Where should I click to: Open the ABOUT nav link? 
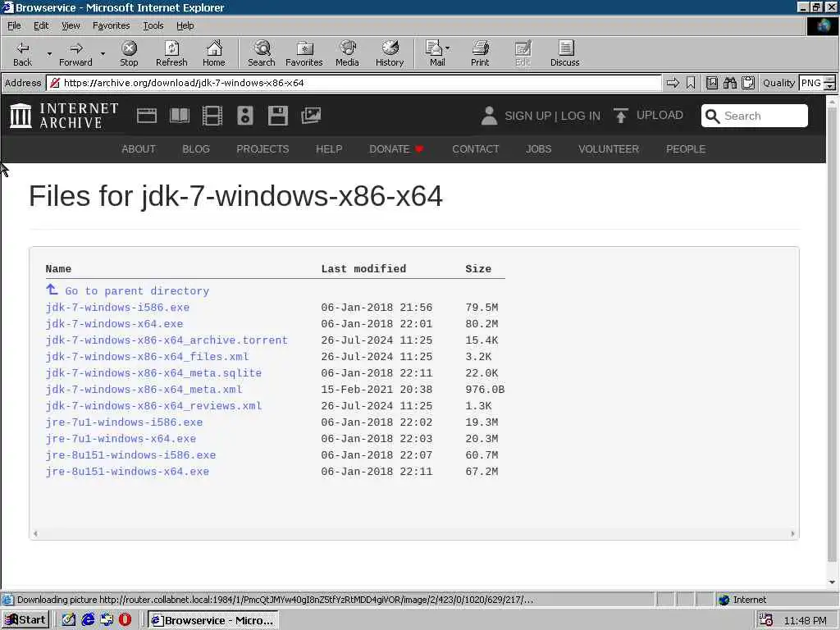tap(138, 149)
